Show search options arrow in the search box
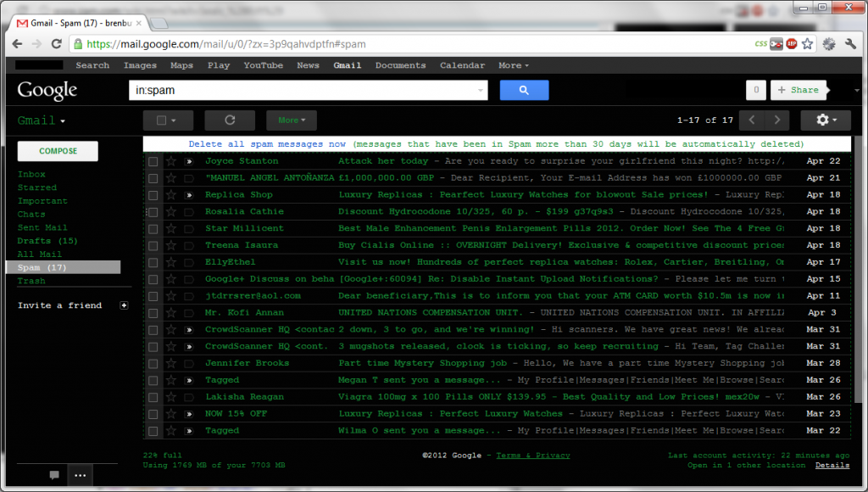This screenshot has height=492, width=868. (480, 90)
